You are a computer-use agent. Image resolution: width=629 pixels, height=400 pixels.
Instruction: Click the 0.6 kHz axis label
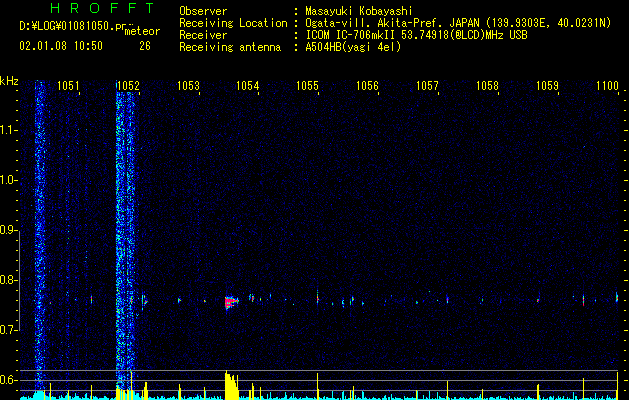tap(8, 380)
